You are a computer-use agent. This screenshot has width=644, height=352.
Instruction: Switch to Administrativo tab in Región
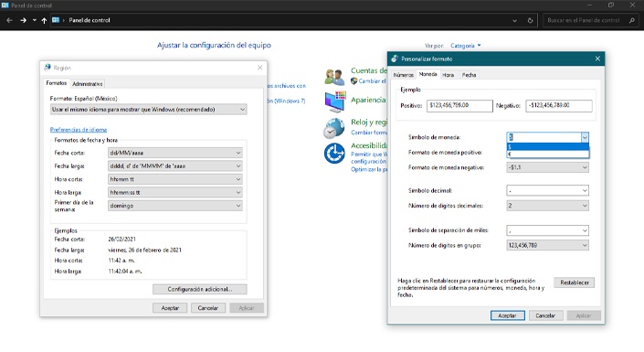[87, 83]
